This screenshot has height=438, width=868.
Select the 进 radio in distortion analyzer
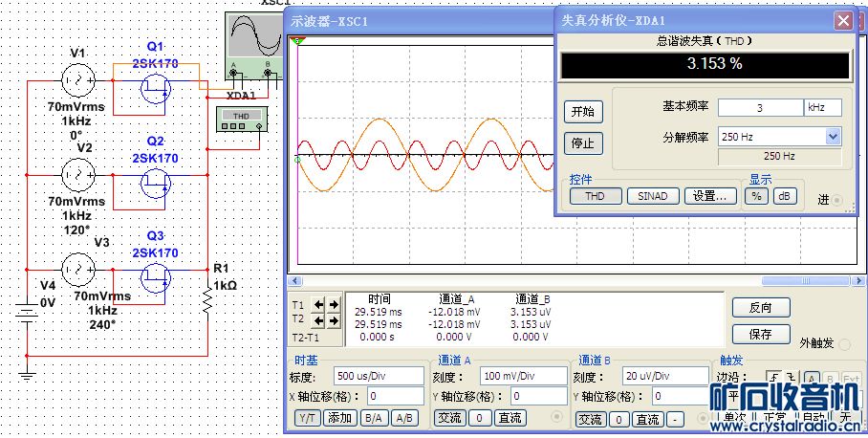pyautogui.click(x=838, y=200)
